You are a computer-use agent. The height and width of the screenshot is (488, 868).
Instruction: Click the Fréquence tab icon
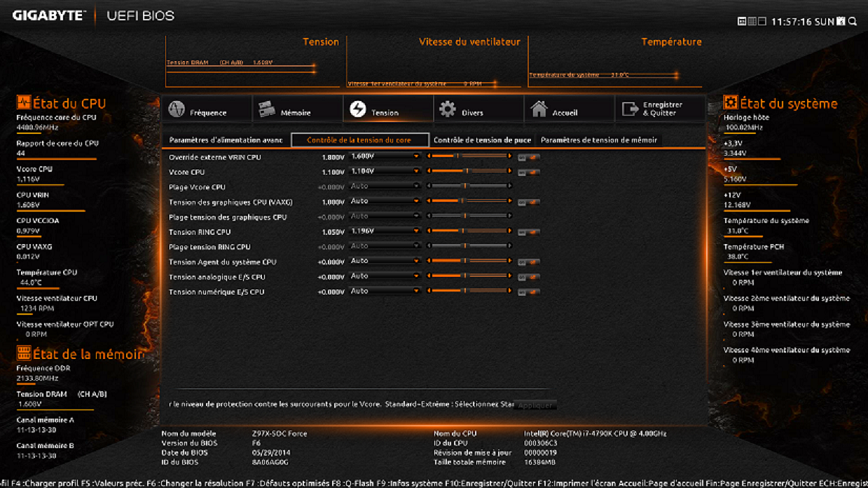pyautogui.click(x=177, y=109)
